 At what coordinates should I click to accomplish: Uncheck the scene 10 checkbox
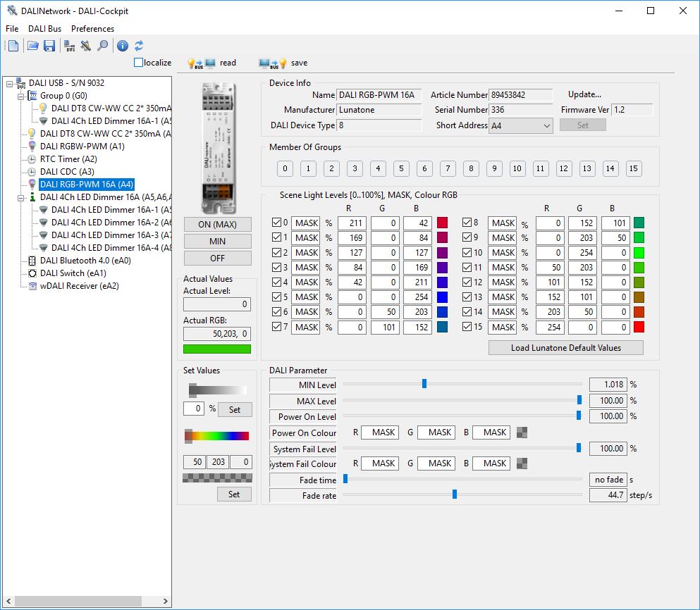467,253
